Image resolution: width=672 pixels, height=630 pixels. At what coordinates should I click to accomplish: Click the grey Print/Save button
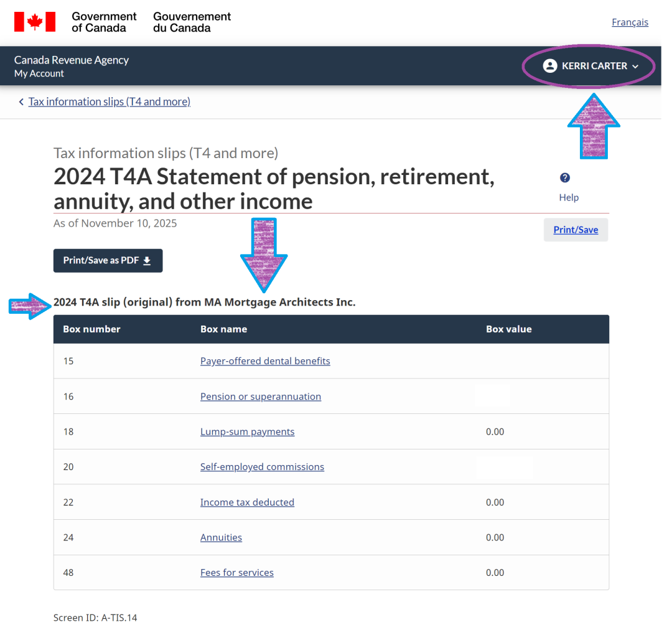point(576,230)
